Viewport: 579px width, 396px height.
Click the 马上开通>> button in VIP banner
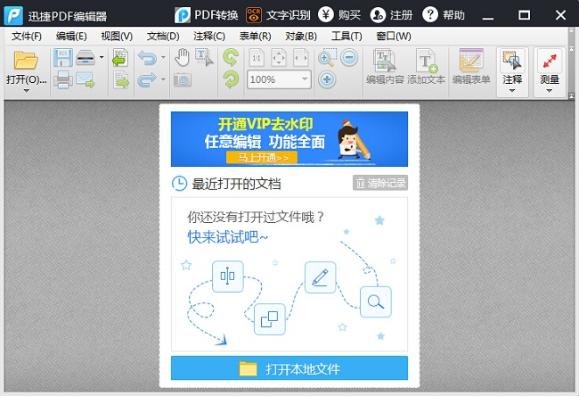tap(262, 158)
